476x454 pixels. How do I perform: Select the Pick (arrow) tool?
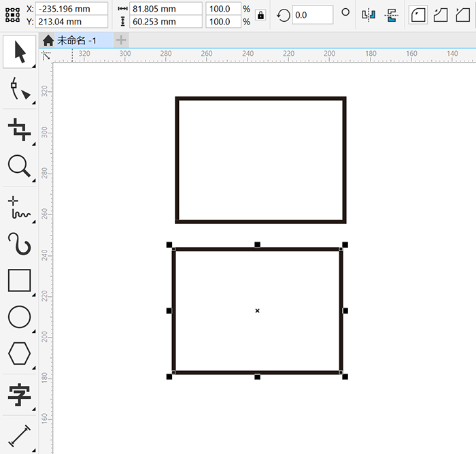click(19, 52)
